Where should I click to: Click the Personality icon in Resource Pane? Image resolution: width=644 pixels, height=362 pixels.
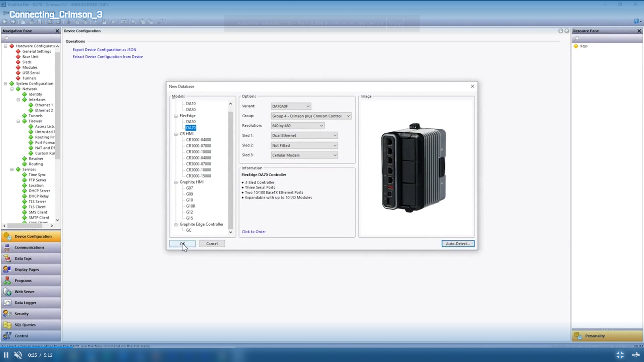coord(578,336)
